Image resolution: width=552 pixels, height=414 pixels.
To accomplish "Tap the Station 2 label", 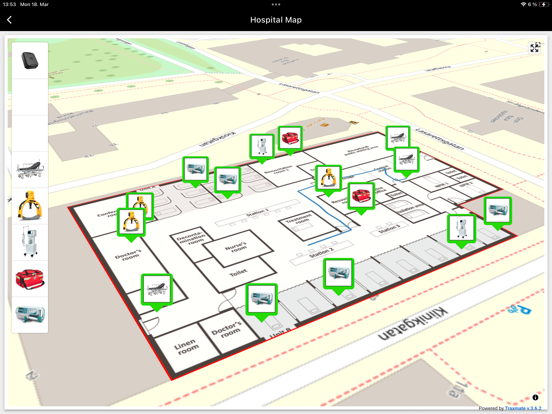I will click(321, 252).
